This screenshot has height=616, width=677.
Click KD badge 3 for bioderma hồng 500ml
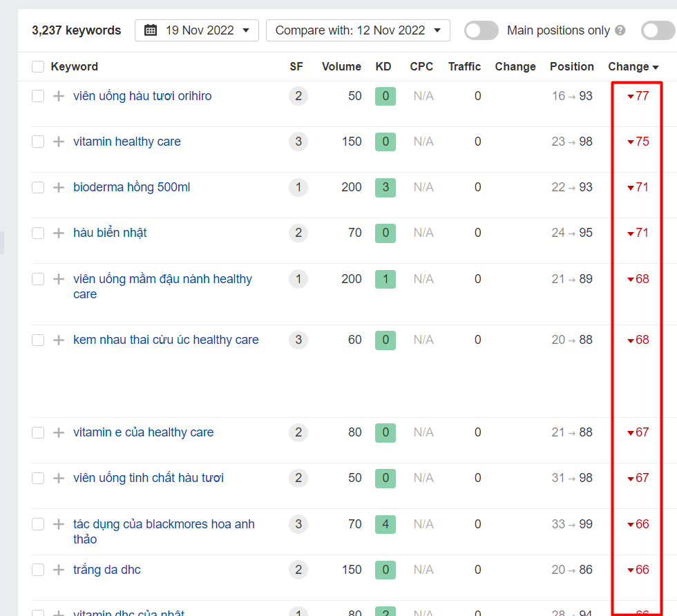tap(385, 187)
